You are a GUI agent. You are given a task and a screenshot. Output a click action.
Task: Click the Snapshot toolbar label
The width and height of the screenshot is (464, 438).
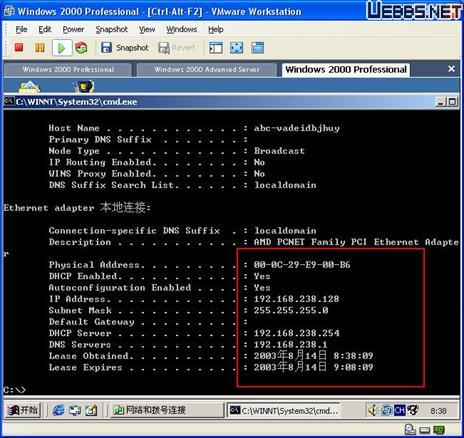(132, 48)
